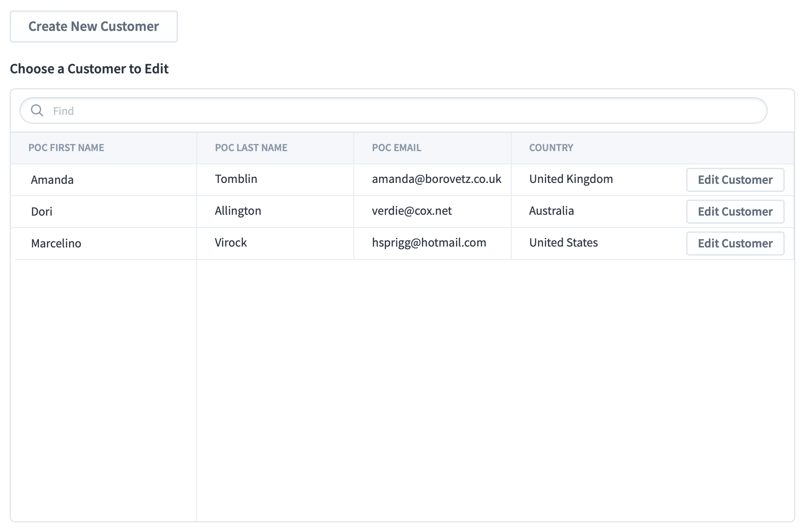Click amanda@borovetz.co.uk email text

[x=436, y=179]
